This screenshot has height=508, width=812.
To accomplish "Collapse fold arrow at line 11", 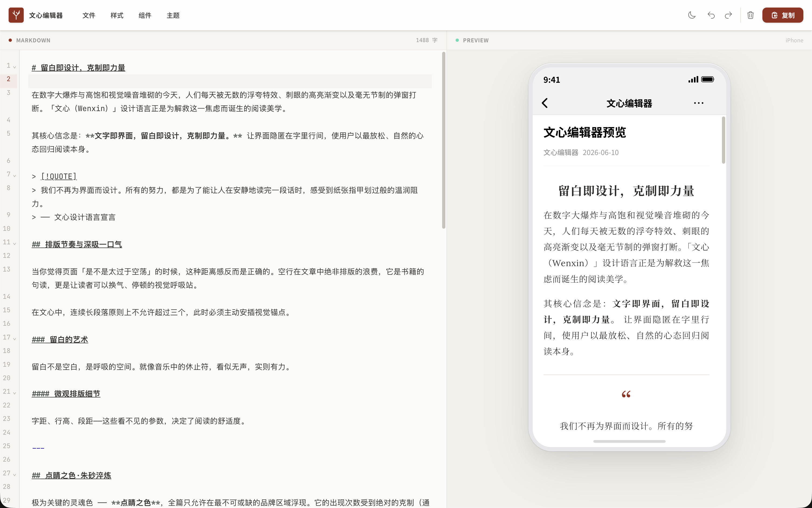I will coord(15,243).
